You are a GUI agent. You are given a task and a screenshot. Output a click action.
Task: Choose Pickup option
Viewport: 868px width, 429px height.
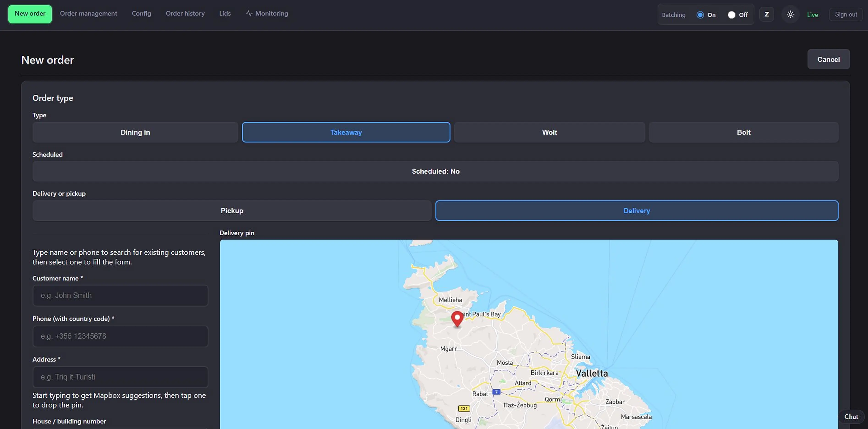coord(232,211)
